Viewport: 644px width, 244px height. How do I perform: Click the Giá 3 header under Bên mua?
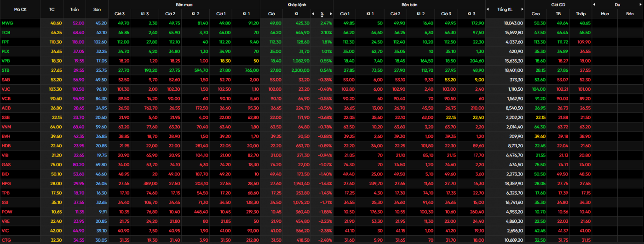point(120,14)
